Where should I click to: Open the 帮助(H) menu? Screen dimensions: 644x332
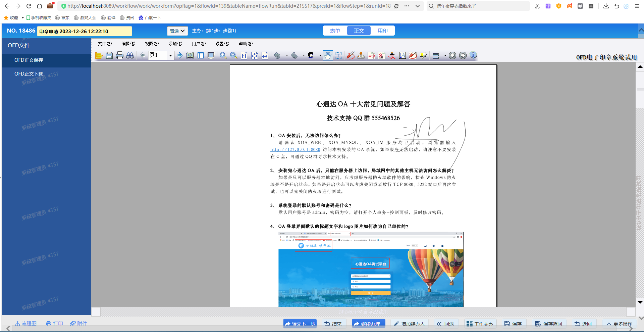[246, 44]
